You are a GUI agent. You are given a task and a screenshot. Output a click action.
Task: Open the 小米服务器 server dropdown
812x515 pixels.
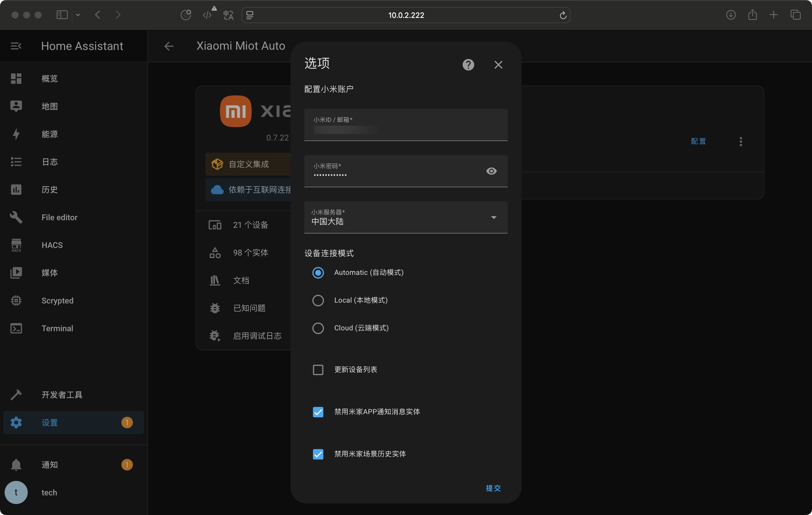tap(406, 217)
